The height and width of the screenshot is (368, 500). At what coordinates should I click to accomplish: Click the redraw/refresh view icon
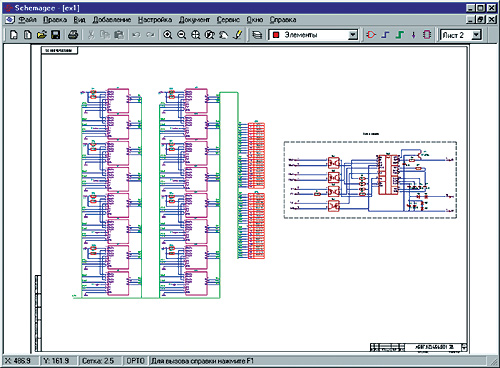pos(224,35)
